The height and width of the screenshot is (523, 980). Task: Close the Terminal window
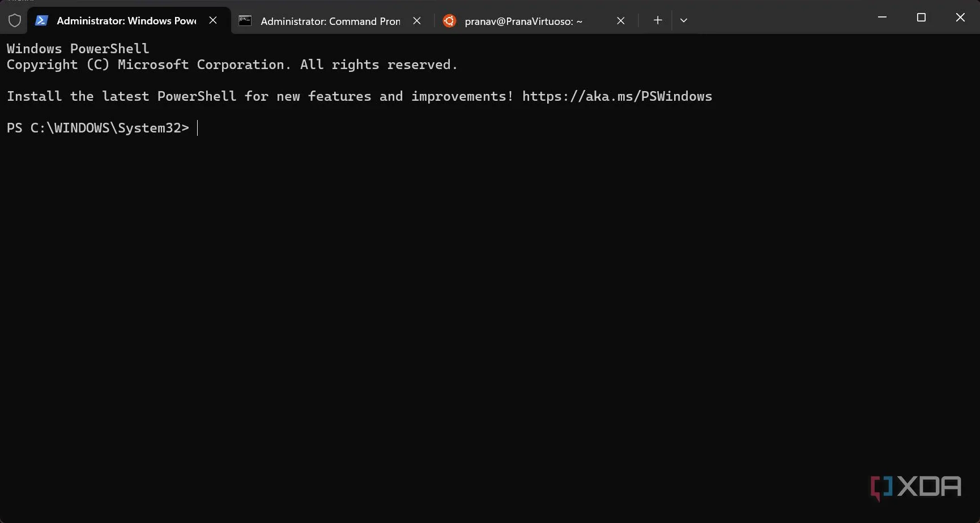pos(960,18)
